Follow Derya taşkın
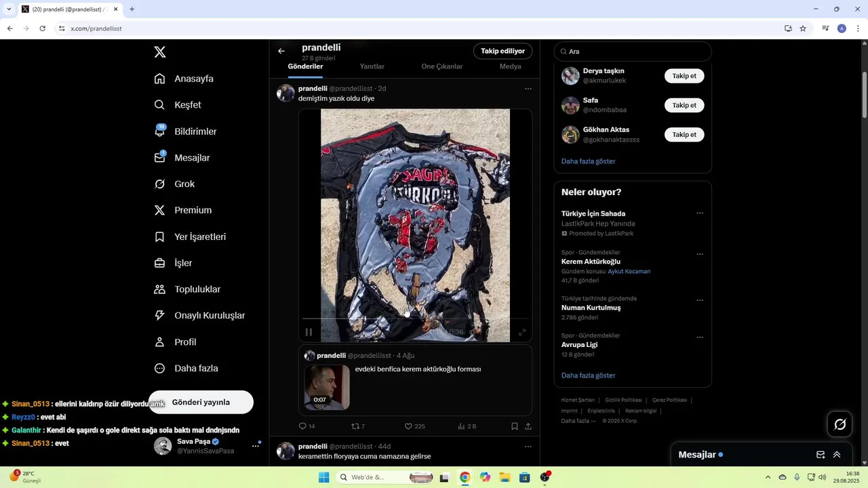This screenshot has width=868, height=488. (684, 76)
